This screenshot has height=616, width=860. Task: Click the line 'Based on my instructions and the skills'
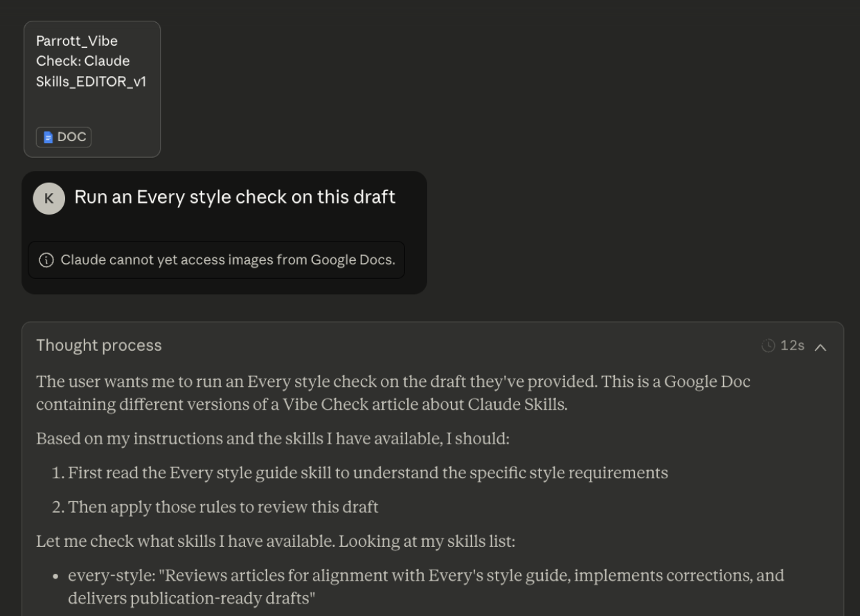pos(273,439)
